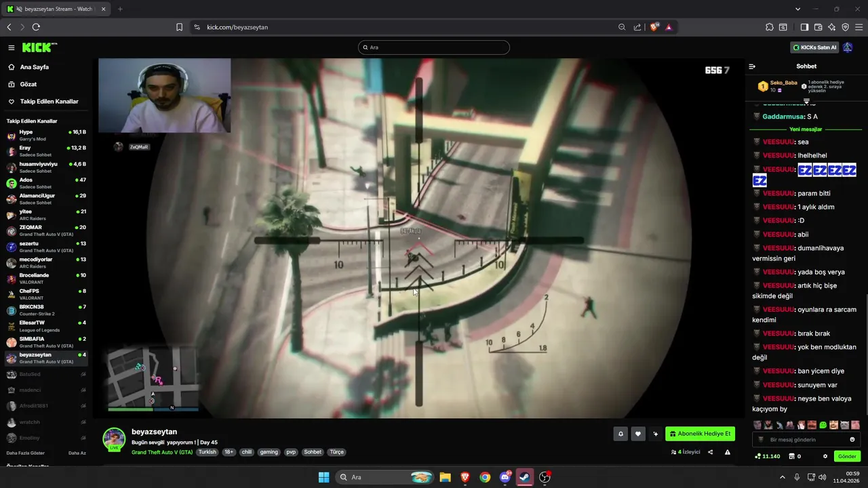This screenshot has height=488, width=868.
Task: Open Steam from the taskbar
Action: 524,477
